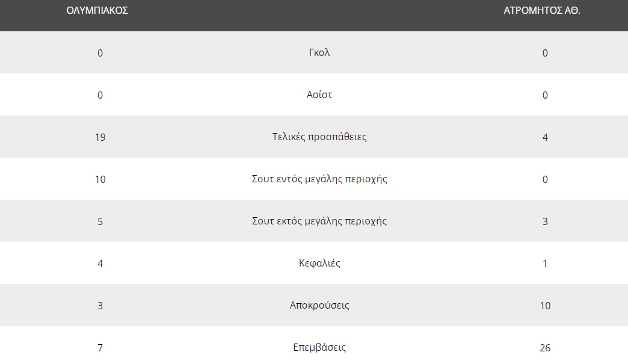Screen dimensions: 628x364
Task: Click Olympiacos value 7 for Επεμβάσεις
Action: [100, 348]
